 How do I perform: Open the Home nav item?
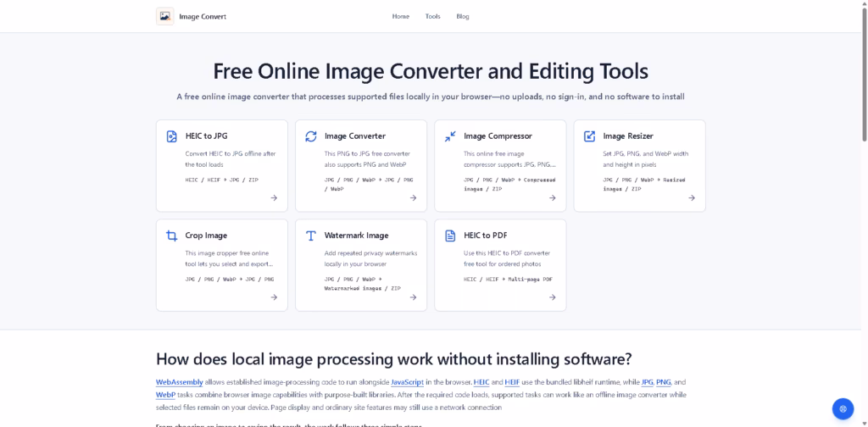pos(401,17)
